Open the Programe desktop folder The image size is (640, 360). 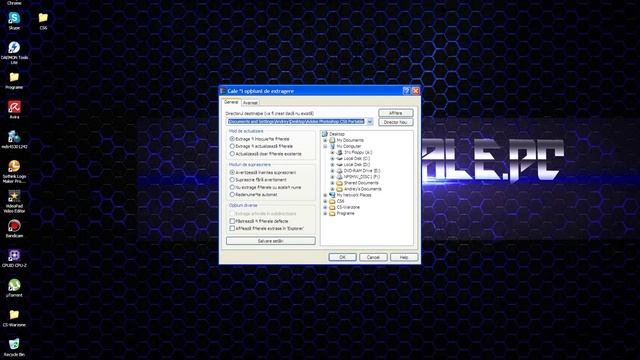[14, 77]
